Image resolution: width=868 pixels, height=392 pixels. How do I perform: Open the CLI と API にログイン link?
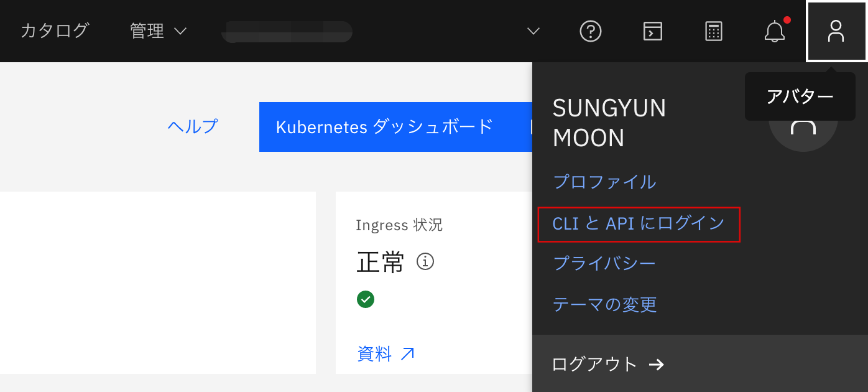[x=638, y=223]
